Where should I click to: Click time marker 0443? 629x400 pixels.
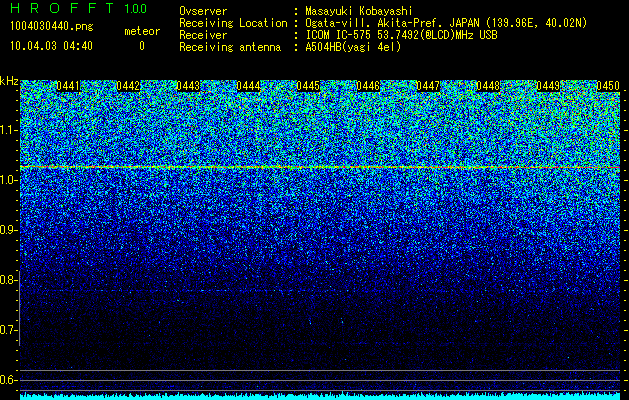tap(188, 86)
